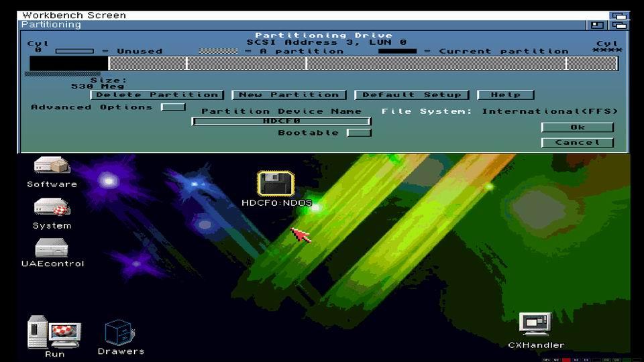Click the 'Size:' label text

[109, 80]
